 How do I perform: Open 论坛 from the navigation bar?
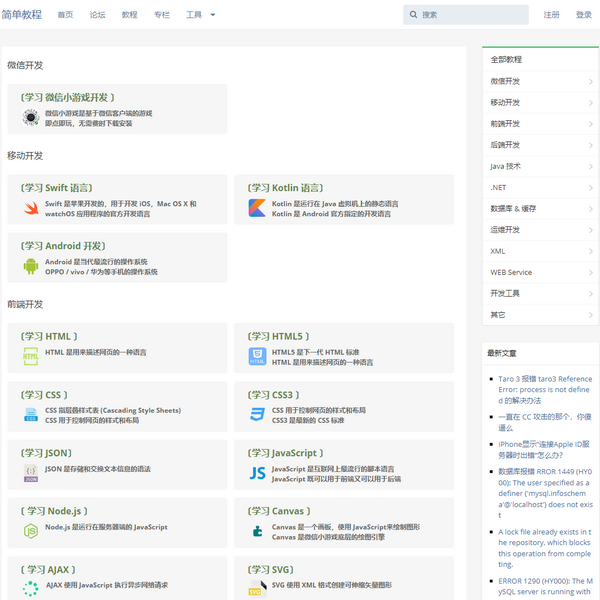click(97, 15)
